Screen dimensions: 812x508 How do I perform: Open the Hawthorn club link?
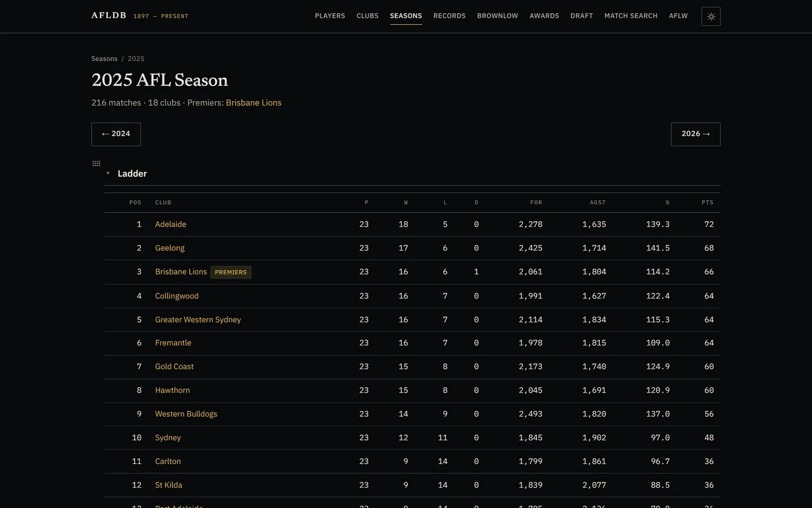pos(172,390)
